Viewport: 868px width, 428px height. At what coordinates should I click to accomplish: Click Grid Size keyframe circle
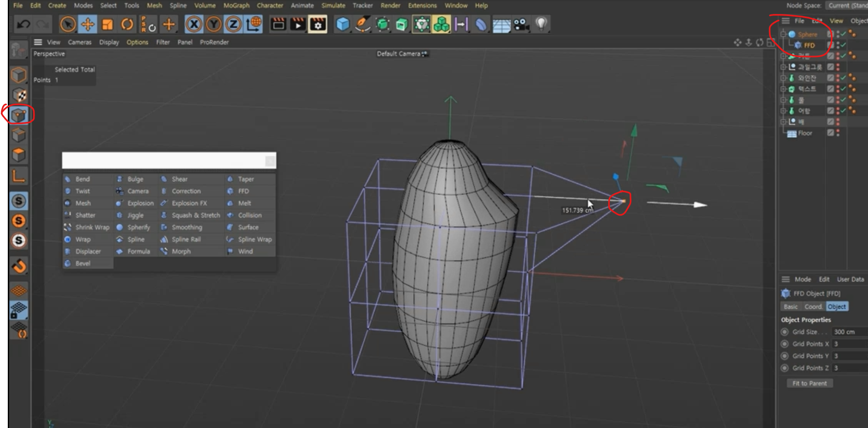coord(785,332)
